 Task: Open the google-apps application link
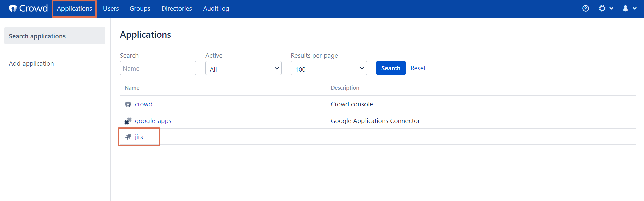153,121
